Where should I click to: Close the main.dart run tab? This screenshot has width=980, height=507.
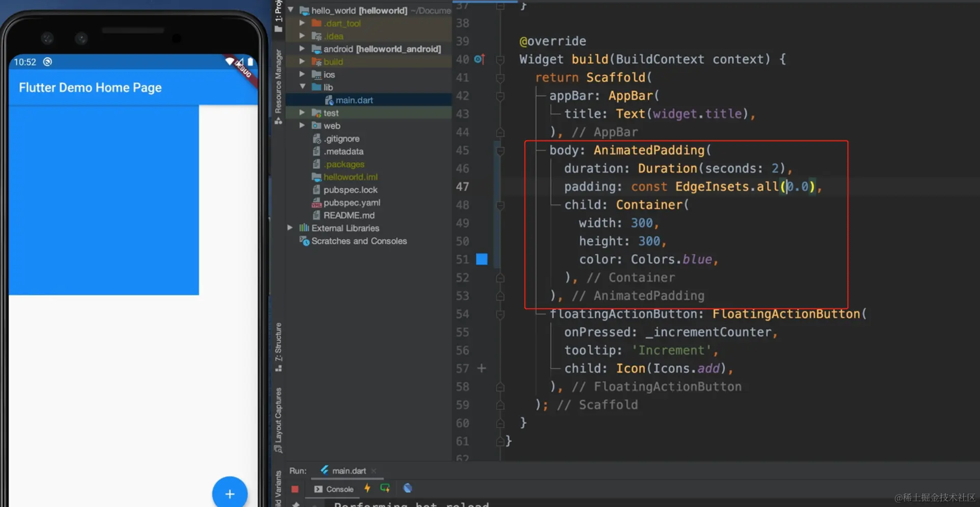pos(374,471)
